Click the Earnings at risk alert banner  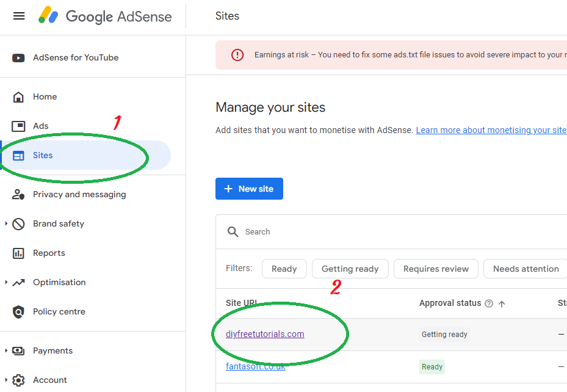[391, 55]
